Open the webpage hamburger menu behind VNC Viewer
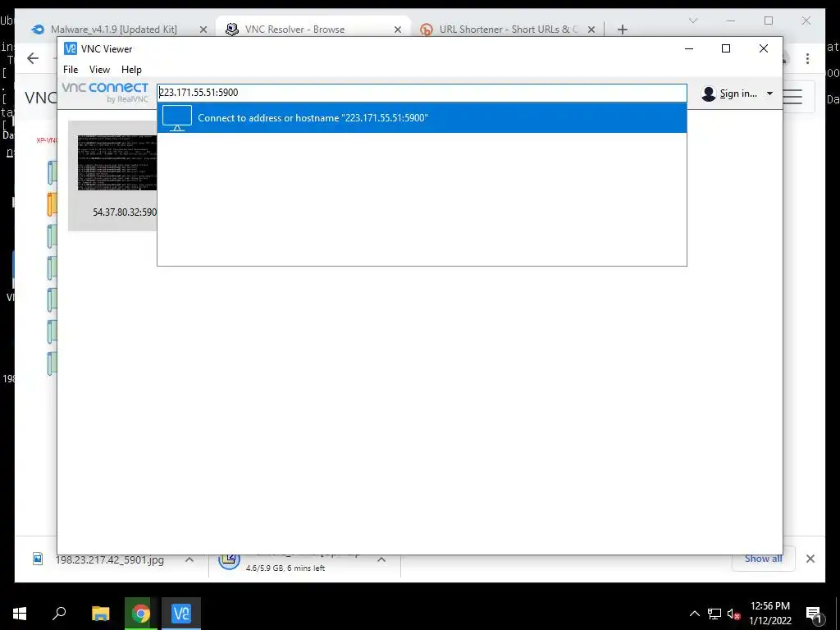The height and width of the screenshot is (630, 840). click(793, 97)
